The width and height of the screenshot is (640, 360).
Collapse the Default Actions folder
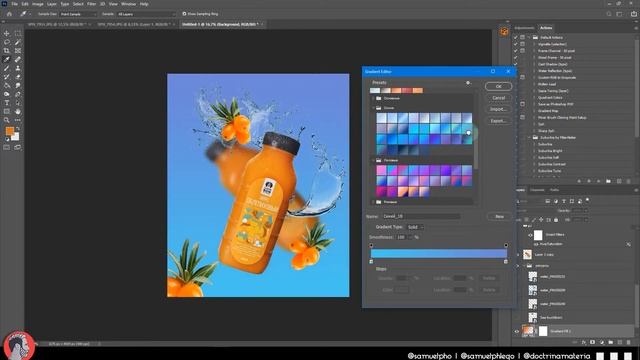point(529,37)
